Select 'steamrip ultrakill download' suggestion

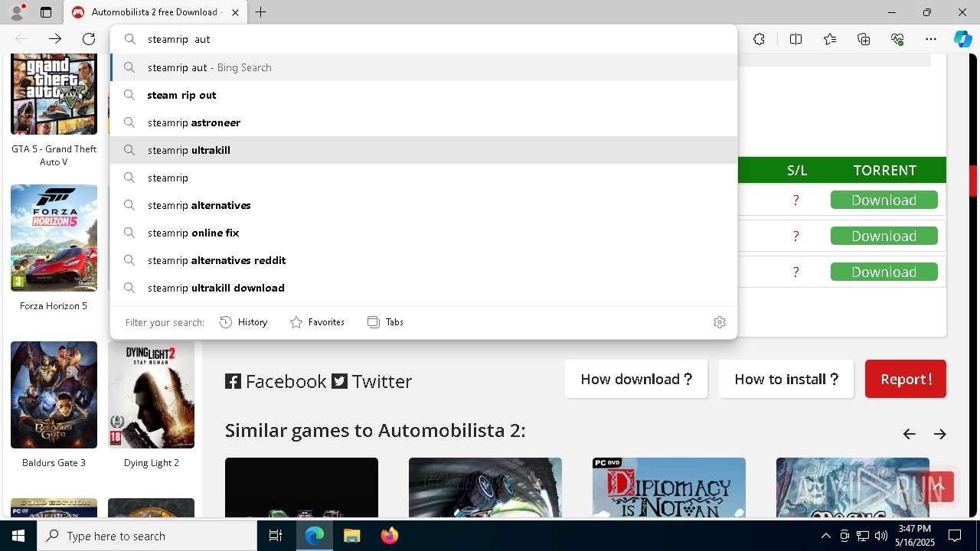tap(424, 288)
